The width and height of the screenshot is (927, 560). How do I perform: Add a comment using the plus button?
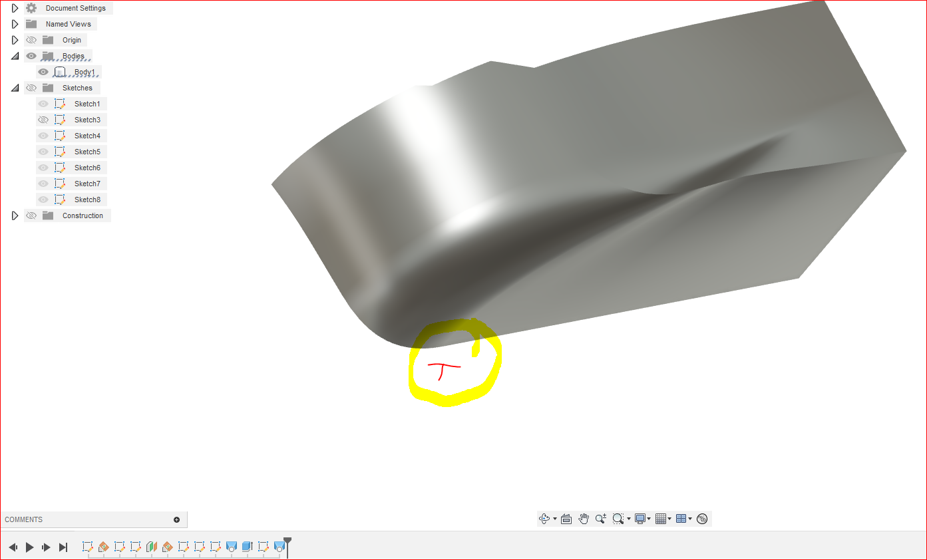click(x=176, y=519)
